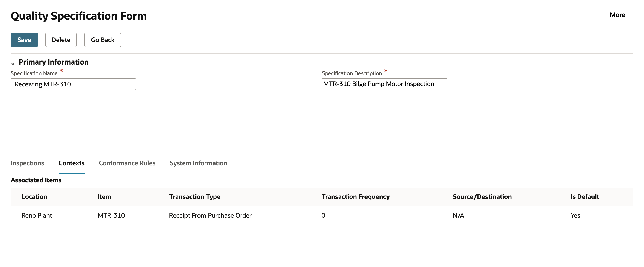The width and height of the screenshot is (644, 267).
Task: Click the Primary Information heading
Action: 53,62
